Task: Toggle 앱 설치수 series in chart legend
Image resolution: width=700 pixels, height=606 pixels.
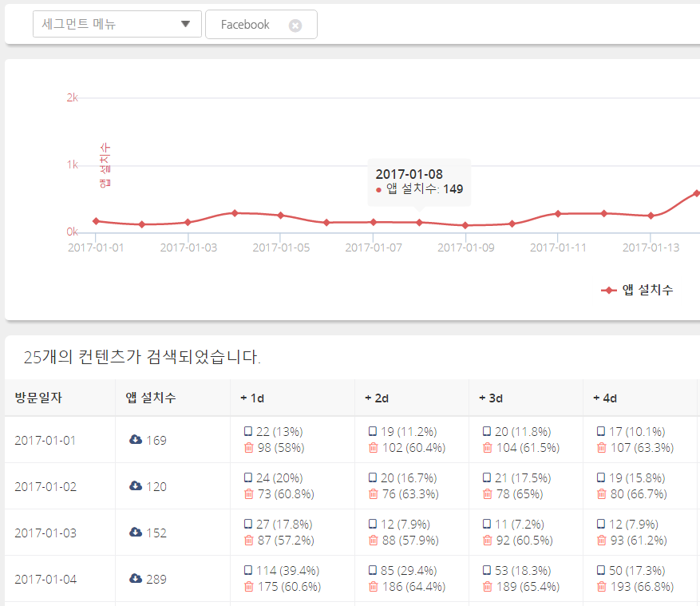Action: pyautogui.click(x=637, y=290)
